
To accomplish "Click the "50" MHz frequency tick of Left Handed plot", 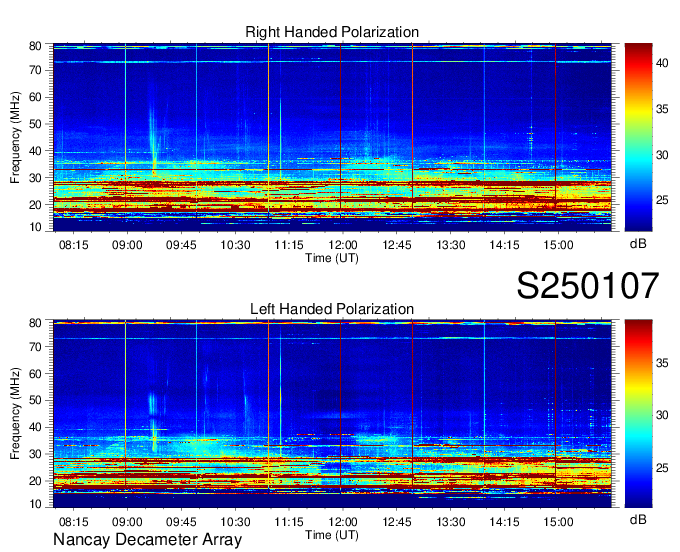I will tap(35, 400).
